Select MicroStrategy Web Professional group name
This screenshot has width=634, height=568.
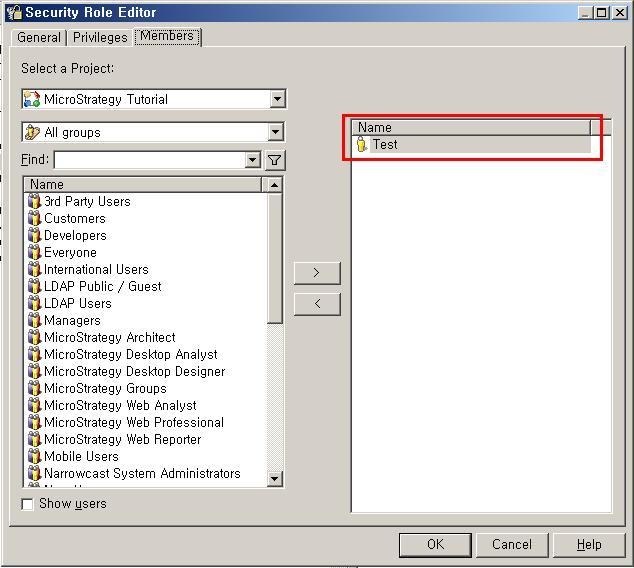134,422
